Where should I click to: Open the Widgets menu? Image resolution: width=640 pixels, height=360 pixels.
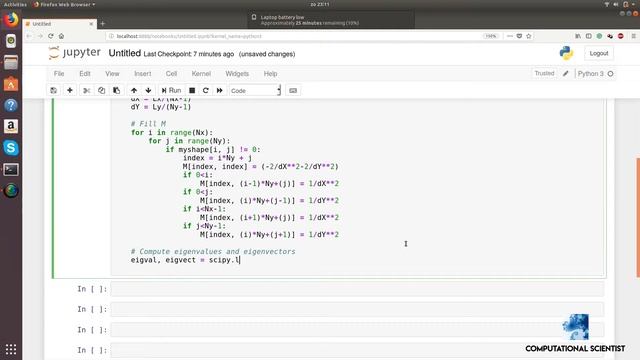coord(237,73)
